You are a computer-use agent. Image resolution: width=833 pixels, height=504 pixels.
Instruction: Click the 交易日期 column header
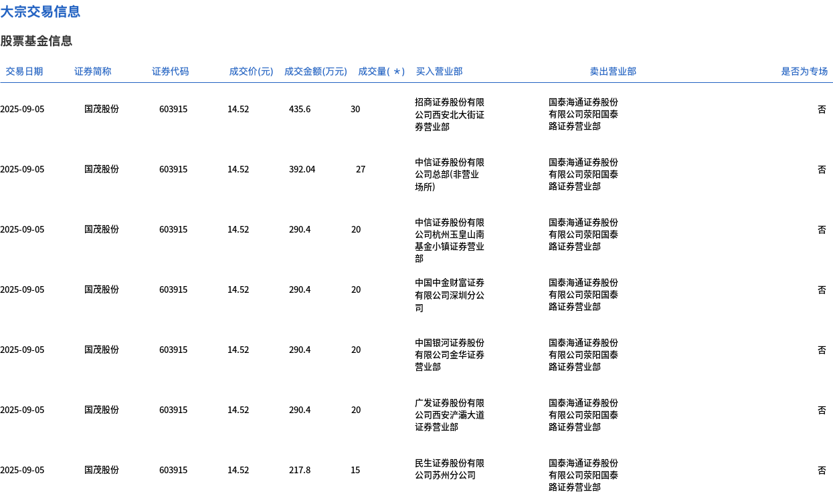pyautogui.click(x=24, y=72)
